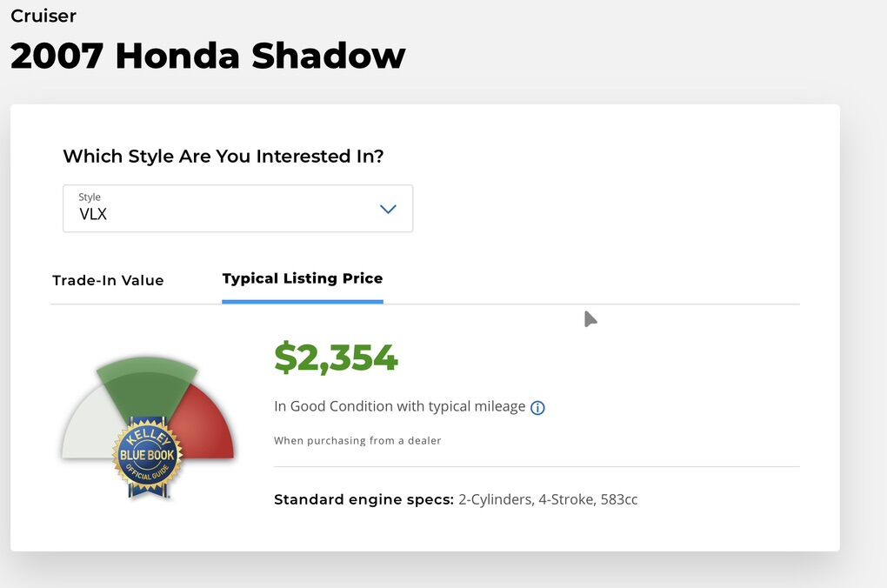Click the VLX value in Style selector
Screen dimensions: 887x588
click(93, 214)
